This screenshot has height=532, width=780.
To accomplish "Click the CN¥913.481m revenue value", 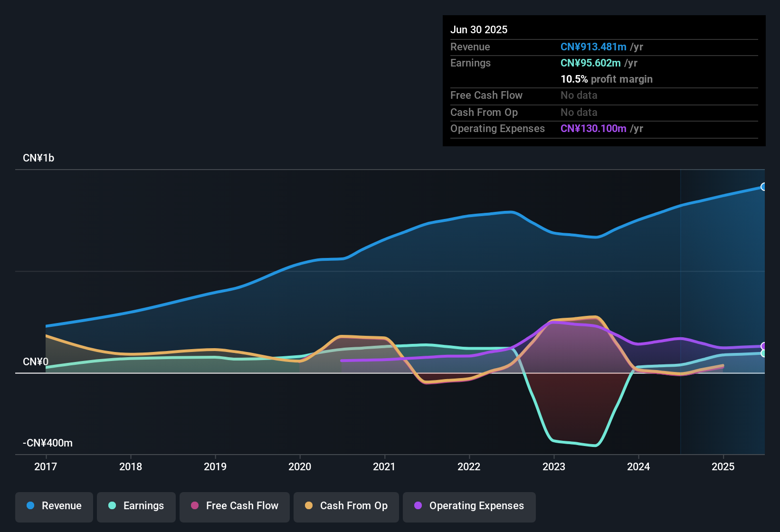I will (593, 47).
